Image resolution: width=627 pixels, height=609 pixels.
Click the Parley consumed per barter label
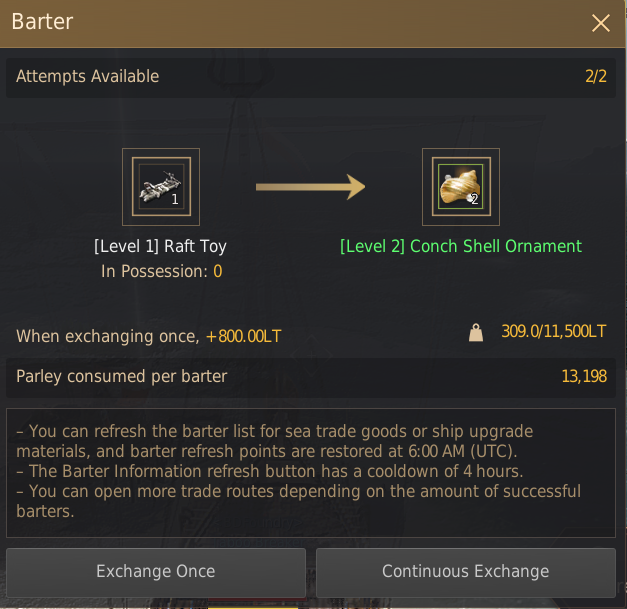tap(122, 376)
